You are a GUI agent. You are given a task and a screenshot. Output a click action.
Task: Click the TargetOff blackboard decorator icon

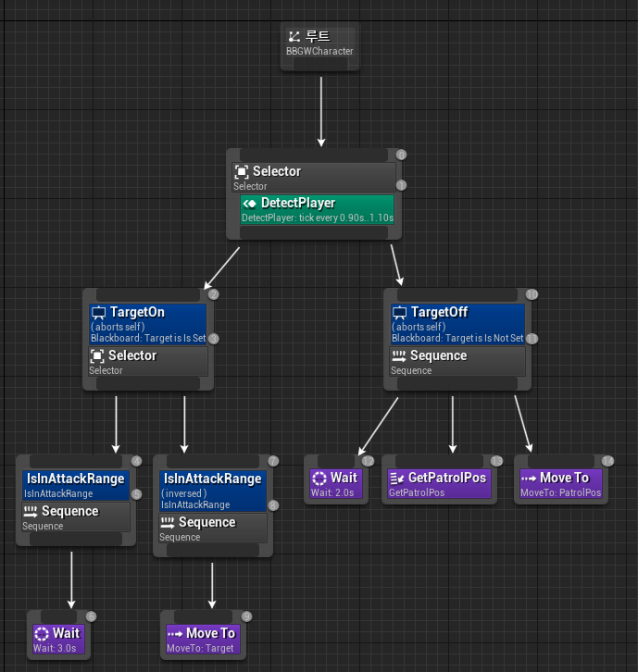coord(400,313)
